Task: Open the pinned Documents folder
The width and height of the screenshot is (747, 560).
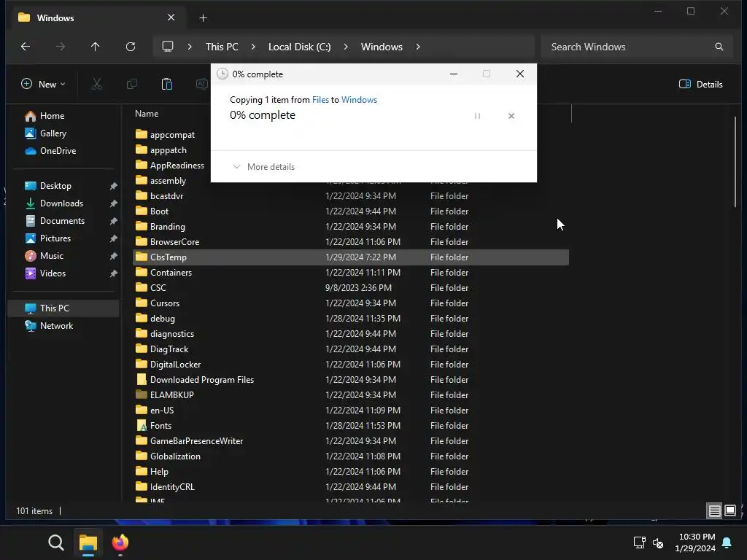Action: [55, 221]
